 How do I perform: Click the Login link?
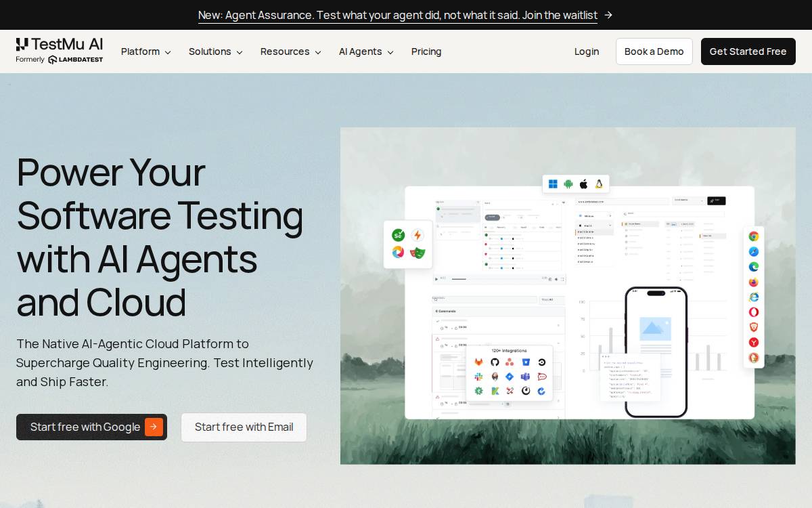click(x=587, y=51)
